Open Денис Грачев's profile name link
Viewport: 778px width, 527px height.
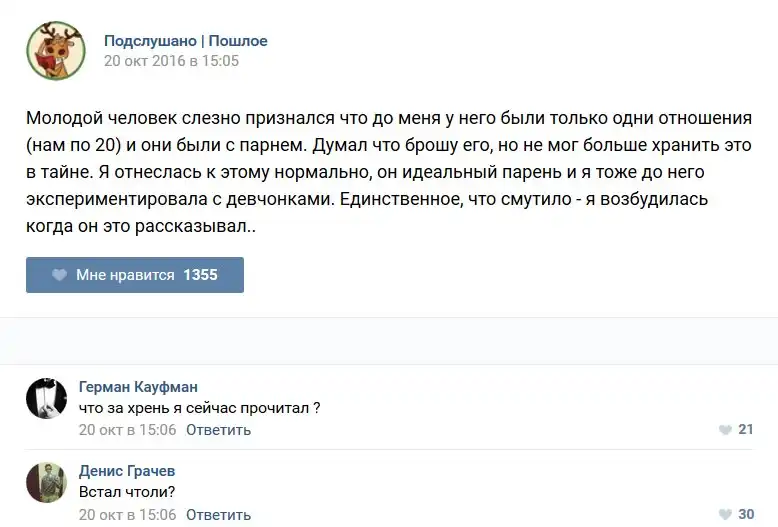(x=127, y=471)
